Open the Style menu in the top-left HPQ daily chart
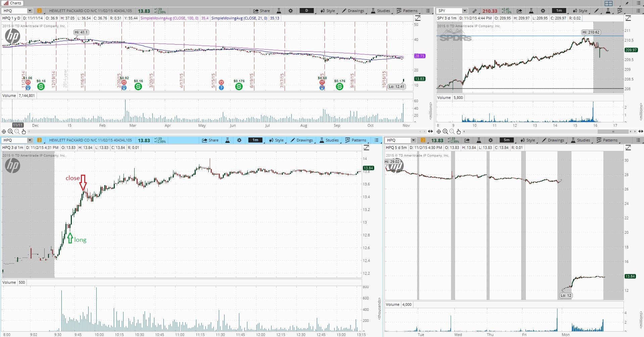The image size is (644, 337). [x=328, y=11]
